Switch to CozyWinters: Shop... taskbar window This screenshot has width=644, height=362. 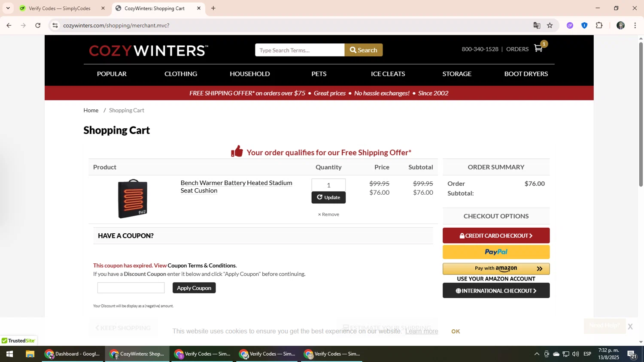[137, 354]
